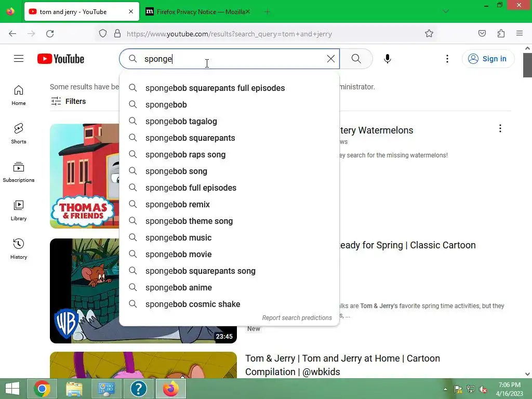The width and height of the screenshot is (532, 399).
Task: Go back with browser back arrow
Action: [x=12, y=34]
